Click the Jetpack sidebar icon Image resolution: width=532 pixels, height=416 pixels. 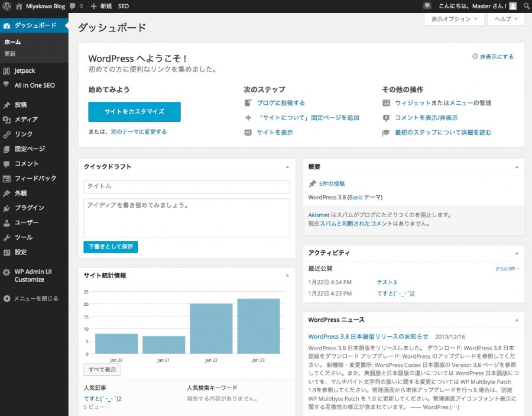click(x=7, y=71)
